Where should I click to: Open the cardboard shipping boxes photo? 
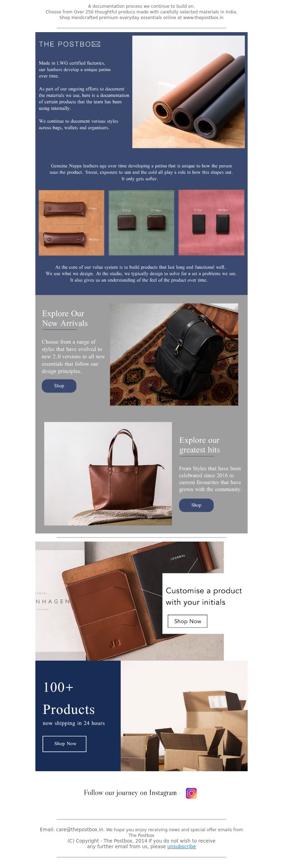184,716
